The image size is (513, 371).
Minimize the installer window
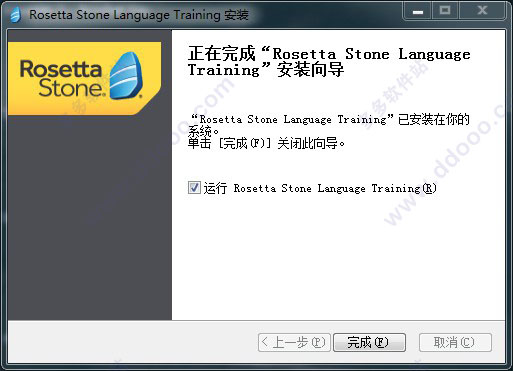418,11
